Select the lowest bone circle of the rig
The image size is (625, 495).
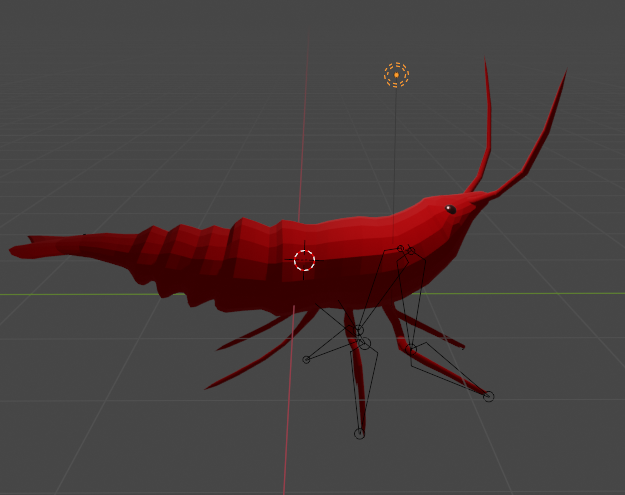tap(359, 434)
